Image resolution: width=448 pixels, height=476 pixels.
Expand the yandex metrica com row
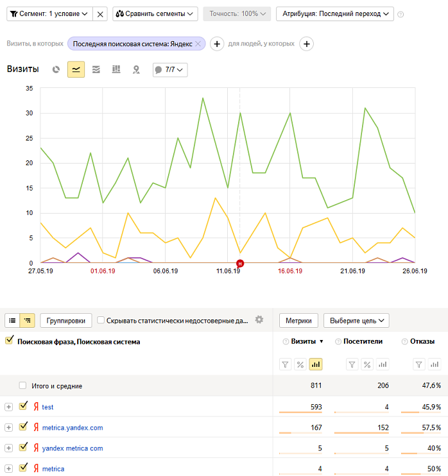tap(9, 448)
